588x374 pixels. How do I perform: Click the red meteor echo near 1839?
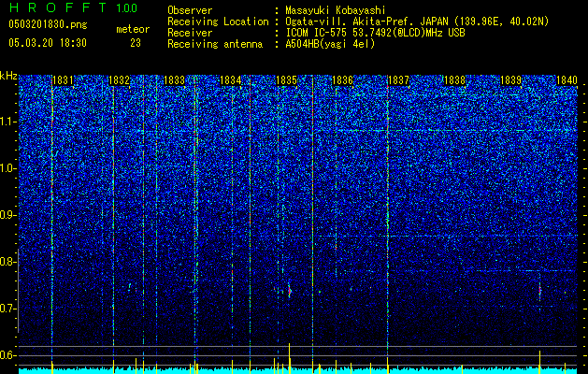(540, 290)
